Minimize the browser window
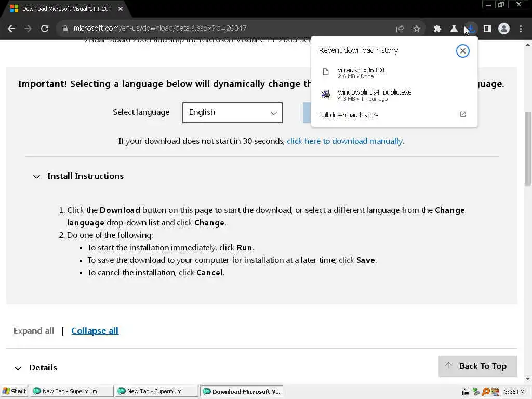The width and height of the screenshot is (532, 399). (x=488, y=5)
